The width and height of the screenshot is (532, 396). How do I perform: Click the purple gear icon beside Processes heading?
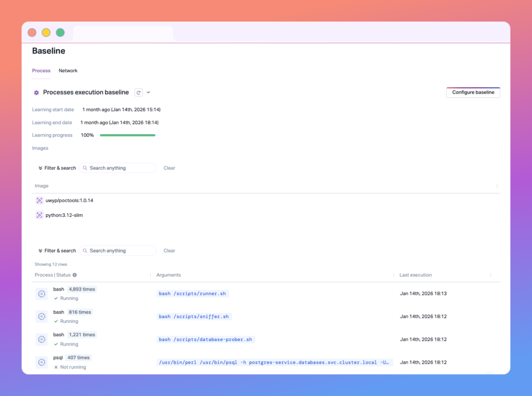click(x=36, y=93)
